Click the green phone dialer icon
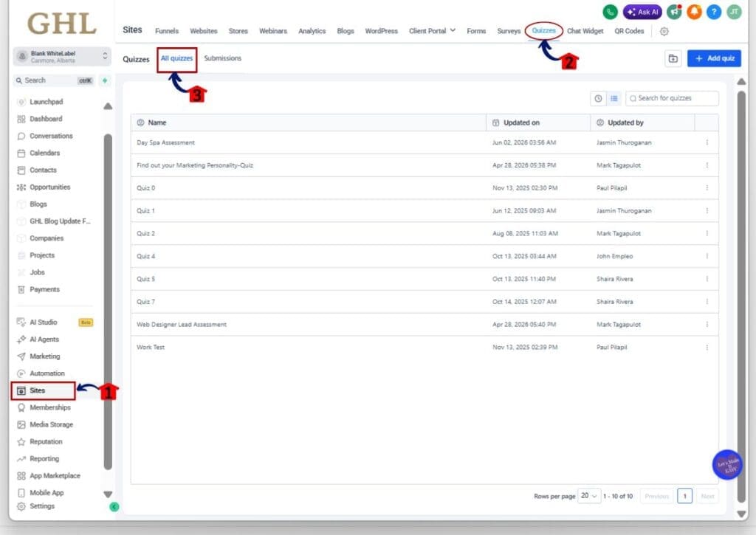756x535 pixels. pos(610,12)
